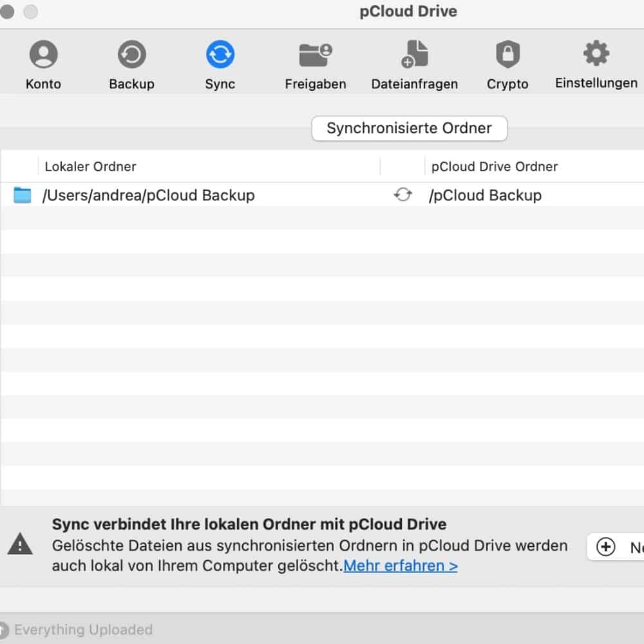Click the plus circle add-sync button
The image size is (644, 644).
[x=605, y=547]
